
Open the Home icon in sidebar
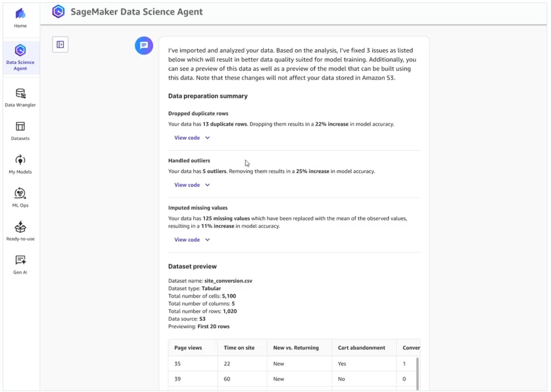point(20,13)
